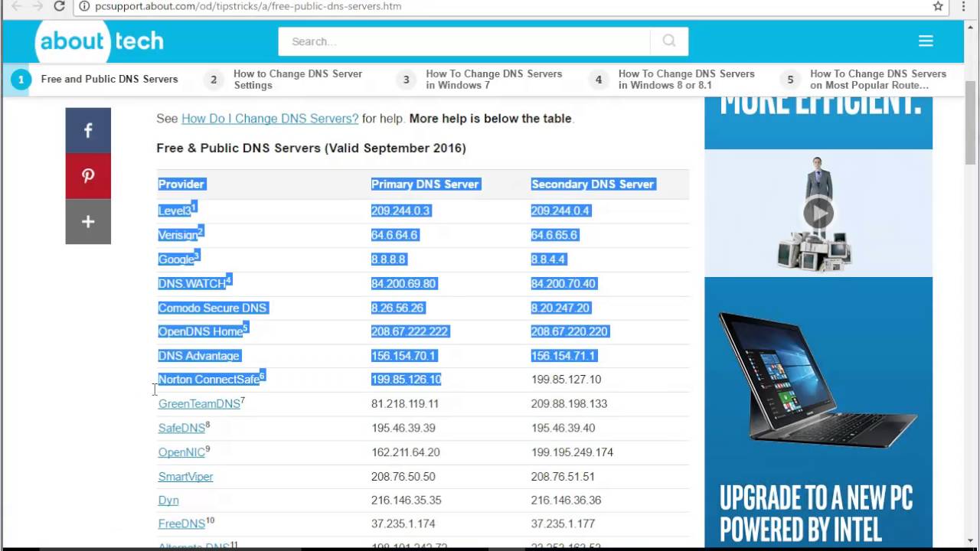This screenshot has width=980, height=551.
Task: Click the Primary DNS Server column header
Action: point(425,184)
